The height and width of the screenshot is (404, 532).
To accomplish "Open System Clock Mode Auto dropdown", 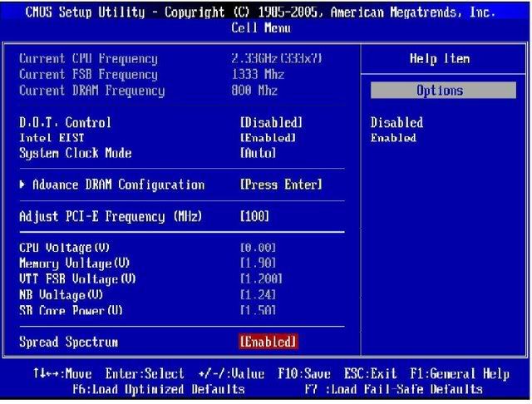I will 258,153.
